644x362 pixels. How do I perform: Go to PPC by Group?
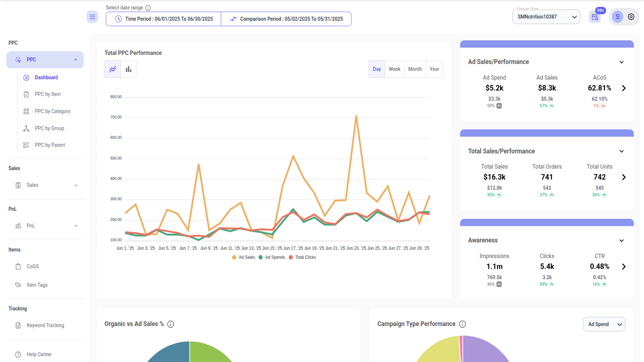(49, 128)
